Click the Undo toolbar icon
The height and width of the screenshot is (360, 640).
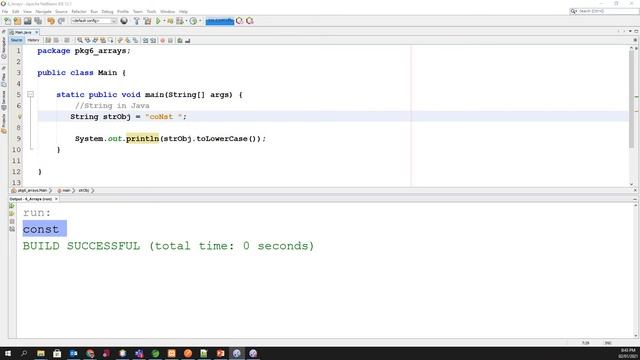(51, 21)
